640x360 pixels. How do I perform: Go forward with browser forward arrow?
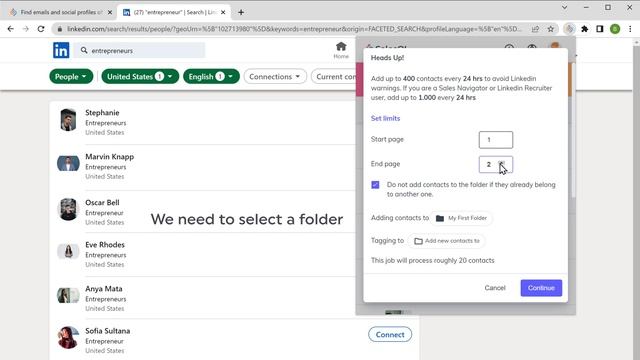click(x=26, y=29)
